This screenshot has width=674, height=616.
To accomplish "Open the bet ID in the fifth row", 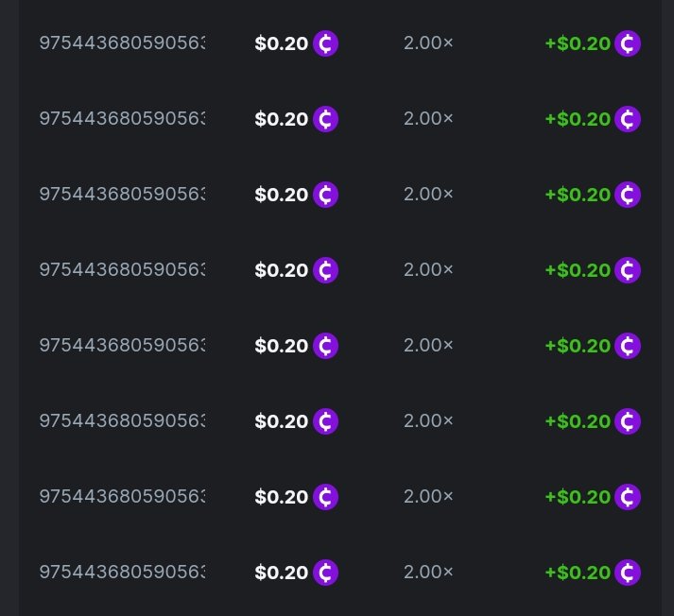I will [x=122, y=346].
